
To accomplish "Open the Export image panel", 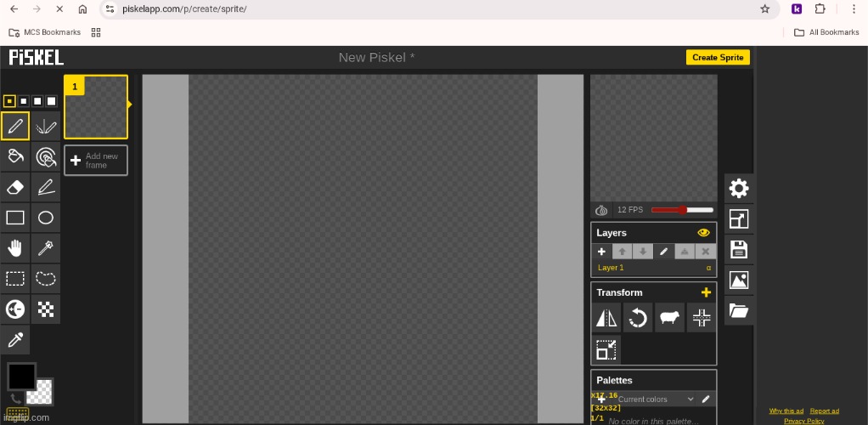I will [739, 280].
